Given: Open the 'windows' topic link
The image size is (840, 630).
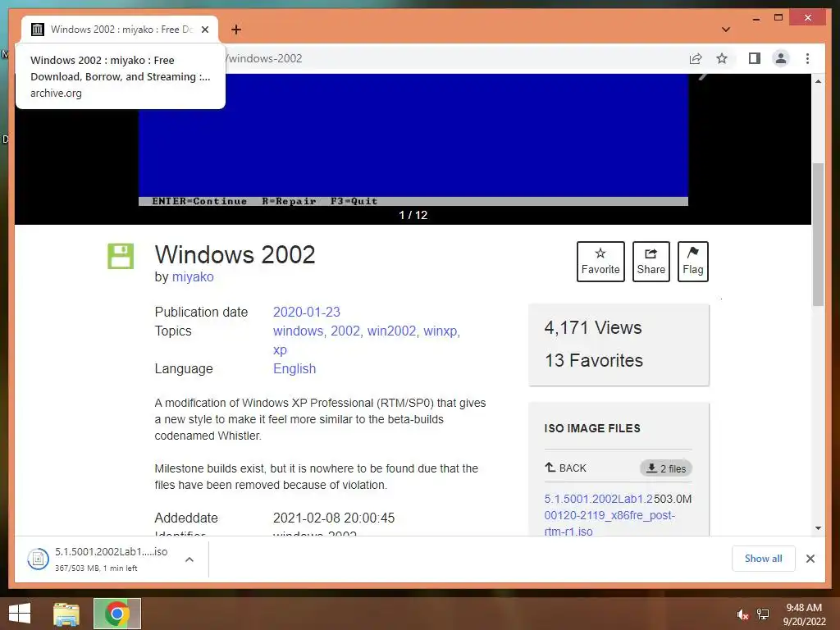Looking at the screenshot, I should 298,331.
